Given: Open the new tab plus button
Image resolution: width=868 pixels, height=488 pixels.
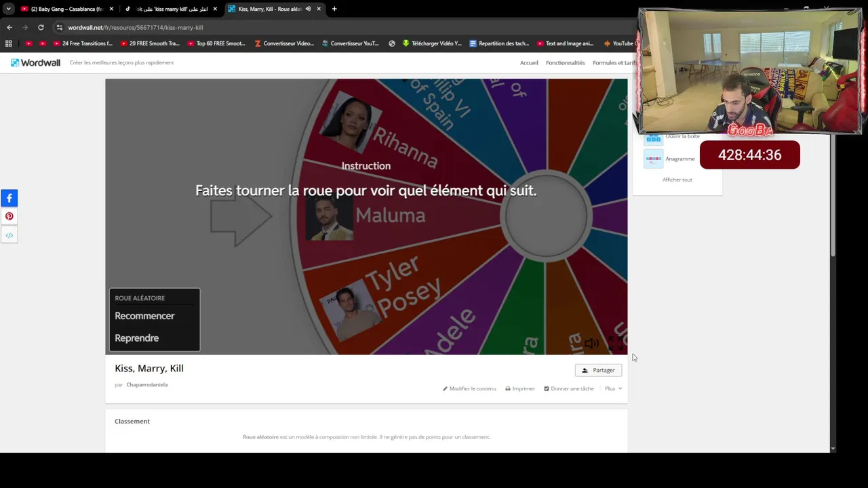Looking at the screenshot, I should point(334,9).
